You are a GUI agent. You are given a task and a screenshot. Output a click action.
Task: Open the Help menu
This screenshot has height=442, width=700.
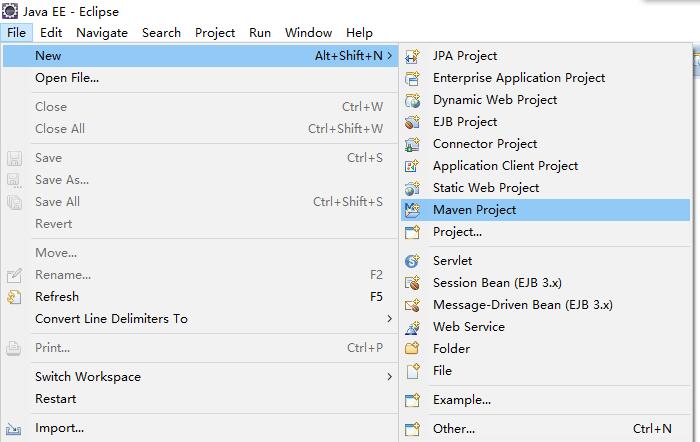[359, 33]
